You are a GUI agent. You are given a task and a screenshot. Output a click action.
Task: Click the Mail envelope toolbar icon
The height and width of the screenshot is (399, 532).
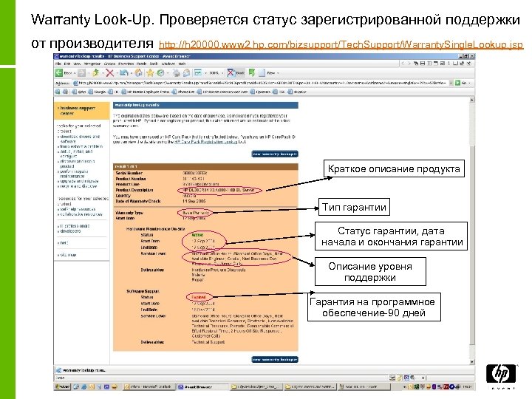187,72
